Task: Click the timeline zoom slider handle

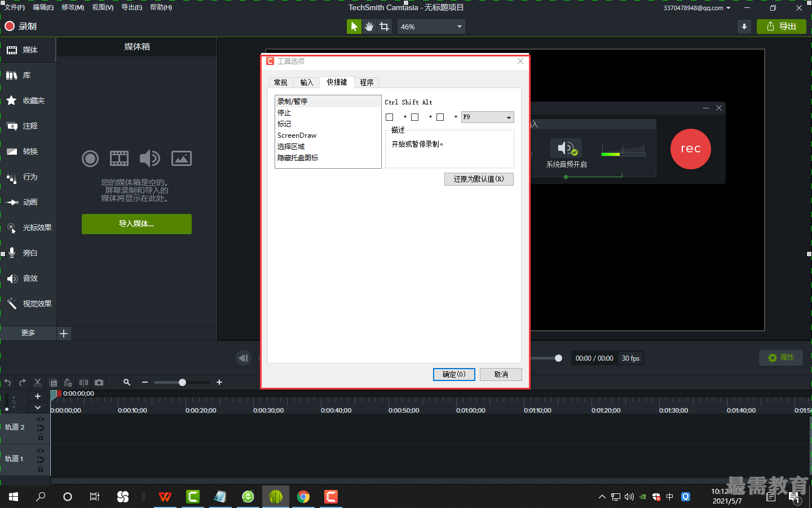Action: click(x=182, y=383)
